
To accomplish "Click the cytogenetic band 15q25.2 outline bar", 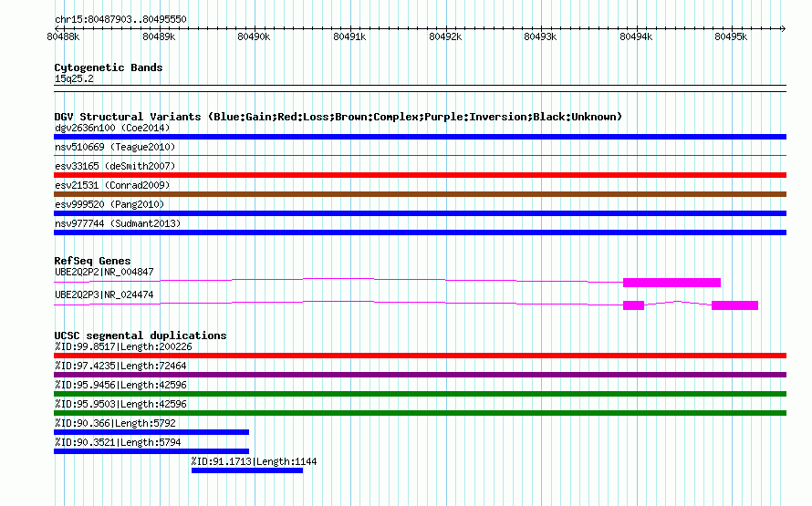I will click(420, 88).
